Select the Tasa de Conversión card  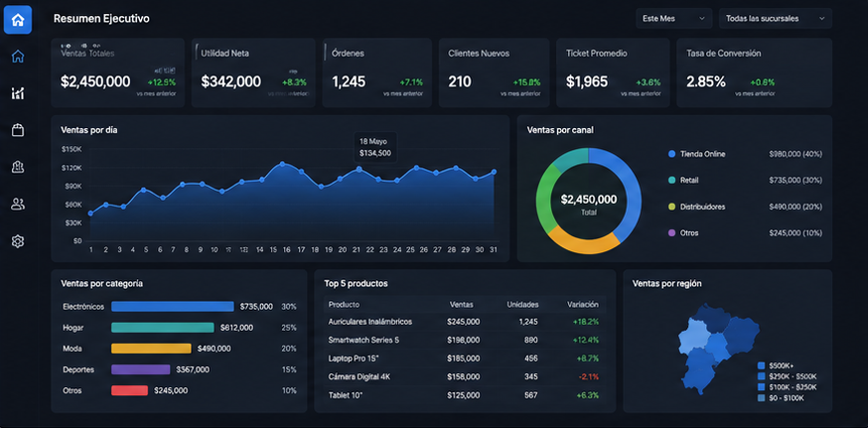[754, 72]
